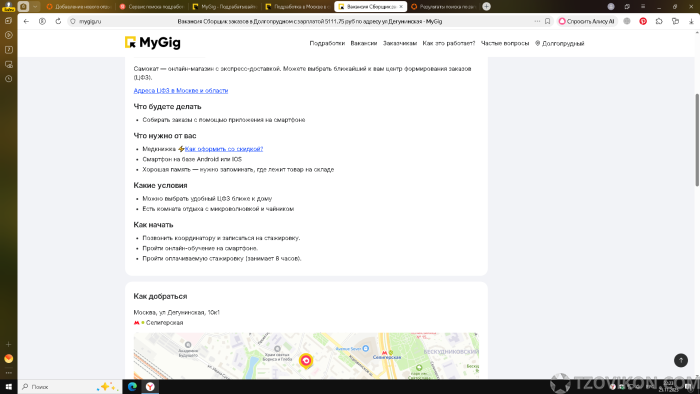Click the Что будете делать heading
The width and height of the screenshot is (700, 394).
(167, 107)
